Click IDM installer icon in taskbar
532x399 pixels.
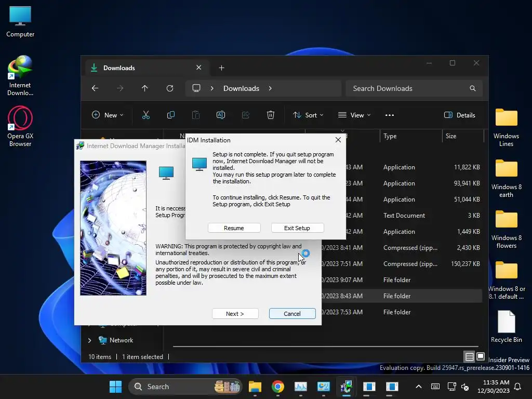coord(347,387)
